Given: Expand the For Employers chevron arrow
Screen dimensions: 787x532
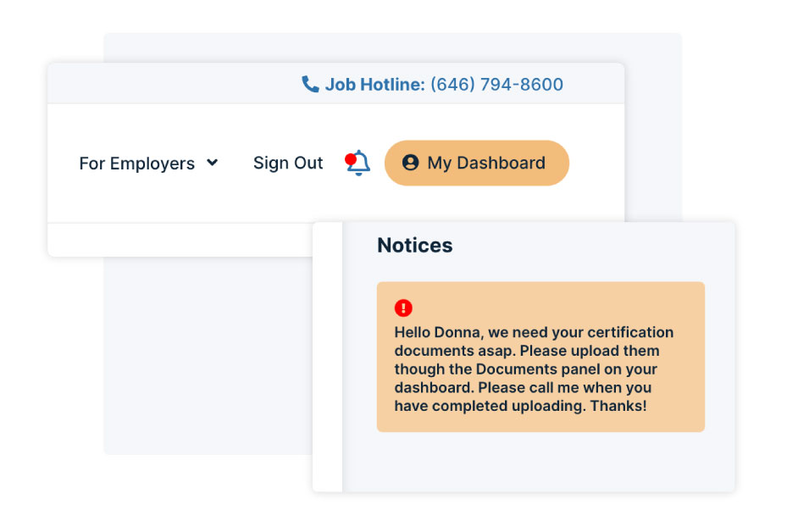Looking at the screenshot, I should (x=213, y=163).
